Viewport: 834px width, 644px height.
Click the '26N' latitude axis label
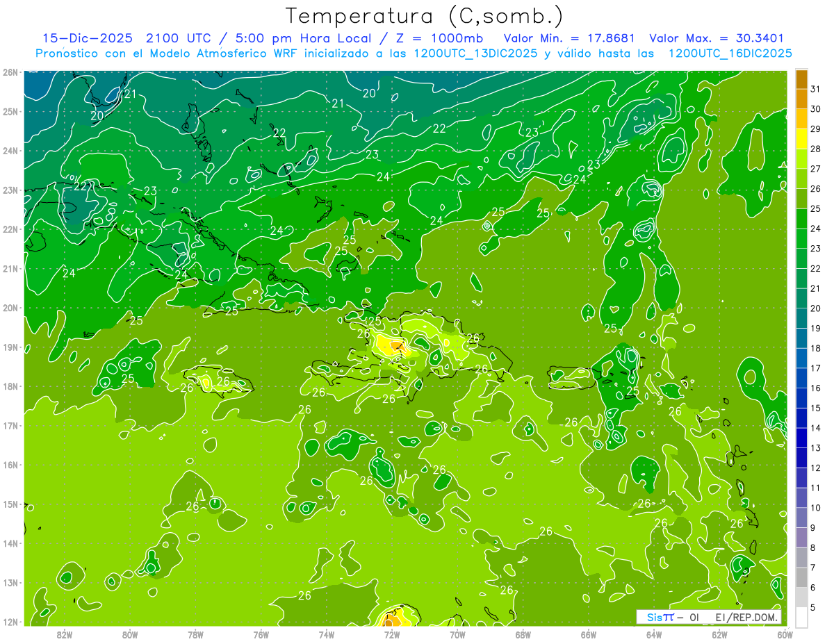pos(10,72)
